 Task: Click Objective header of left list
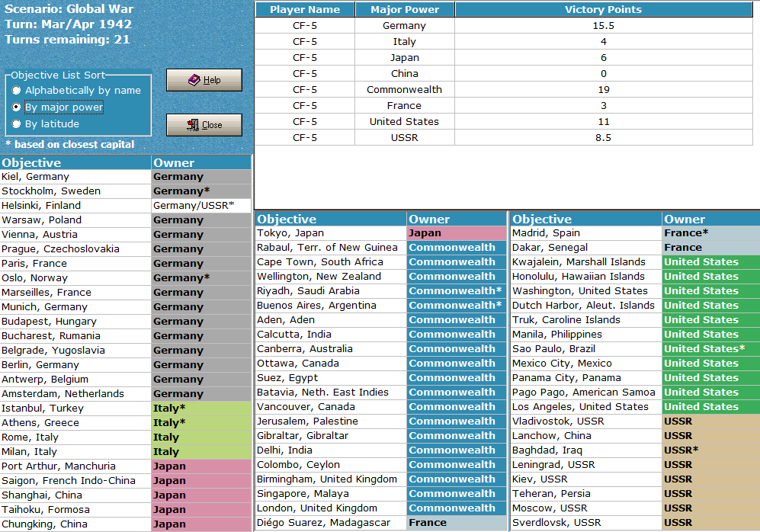75,163
